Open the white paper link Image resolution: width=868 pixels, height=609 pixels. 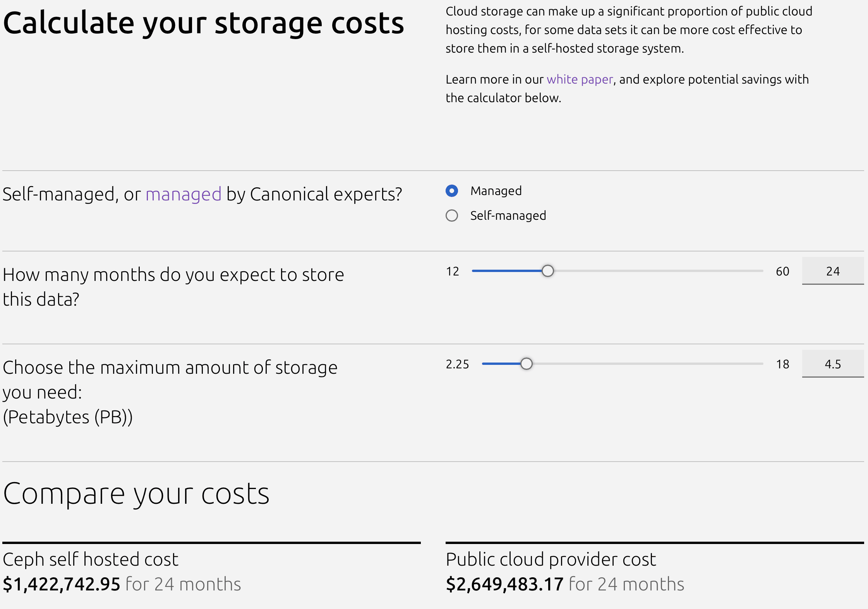580,79
